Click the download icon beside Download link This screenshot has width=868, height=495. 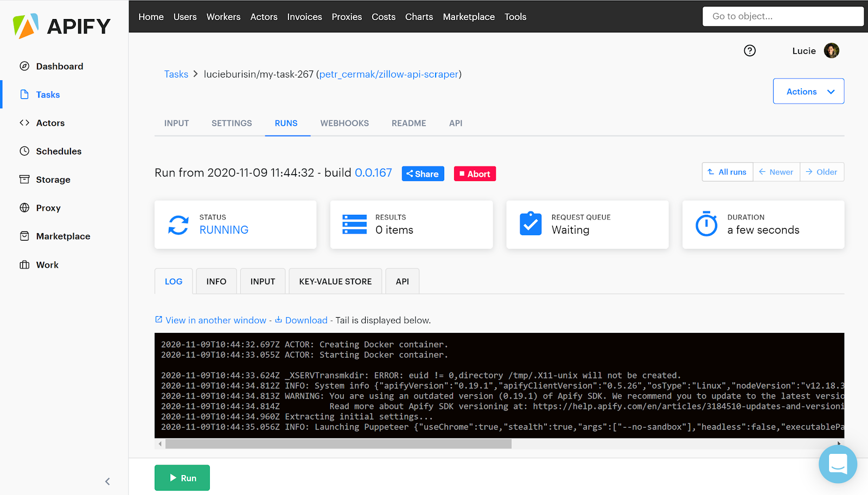[278, 319]
